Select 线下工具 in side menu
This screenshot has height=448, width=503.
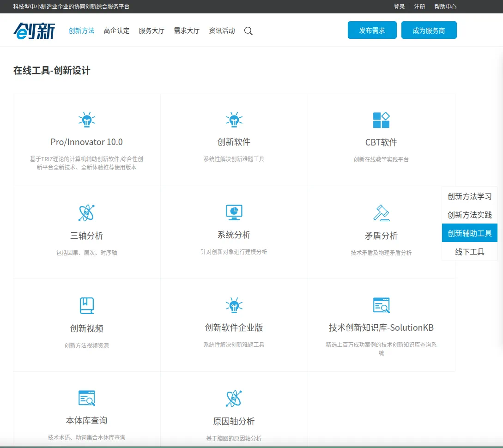[470, 252]
